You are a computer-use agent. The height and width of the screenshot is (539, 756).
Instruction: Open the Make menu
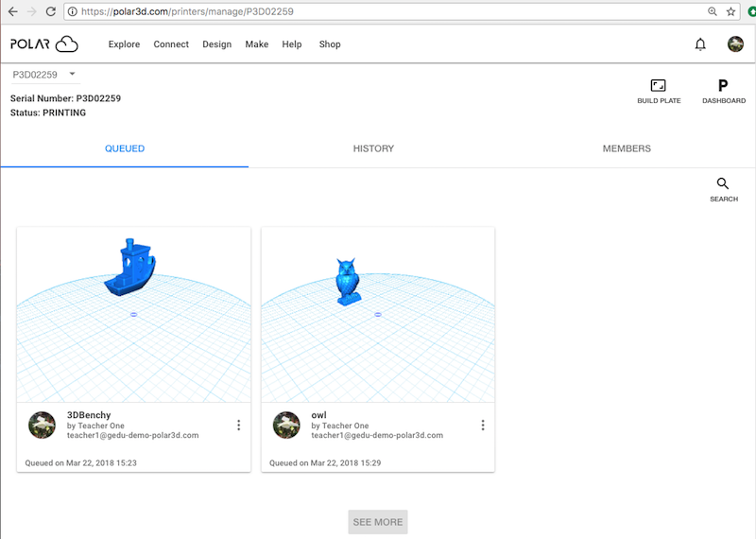(x=256, y=44)
